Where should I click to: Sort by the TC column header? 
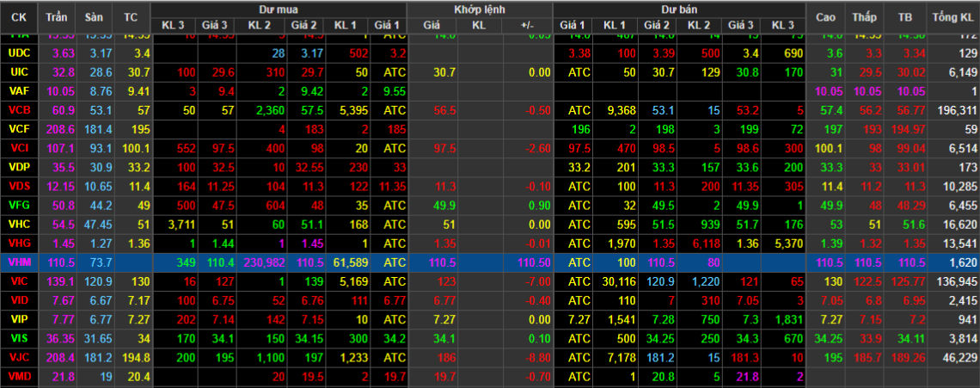130,17
